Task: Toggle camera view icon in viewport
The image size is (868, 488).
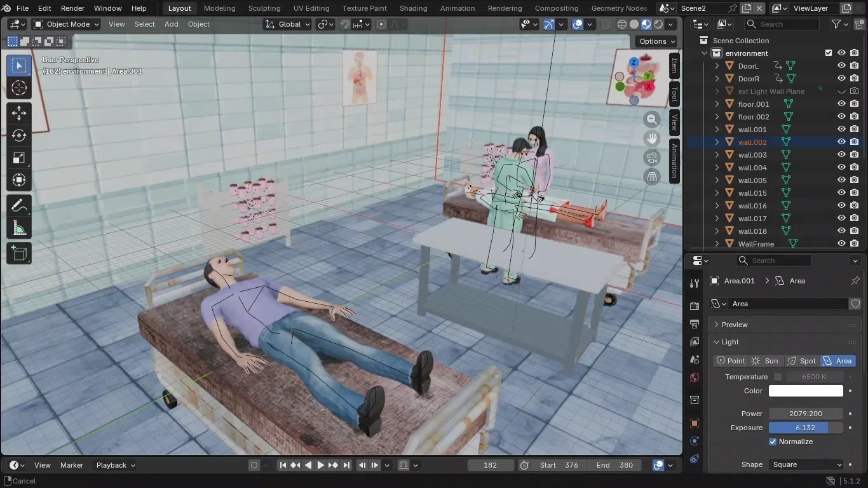Action: coord(652,158)
